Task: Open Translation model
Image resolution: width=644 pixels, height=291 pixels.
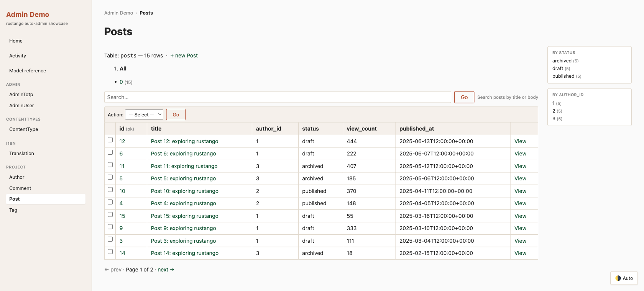Action: 46,154
